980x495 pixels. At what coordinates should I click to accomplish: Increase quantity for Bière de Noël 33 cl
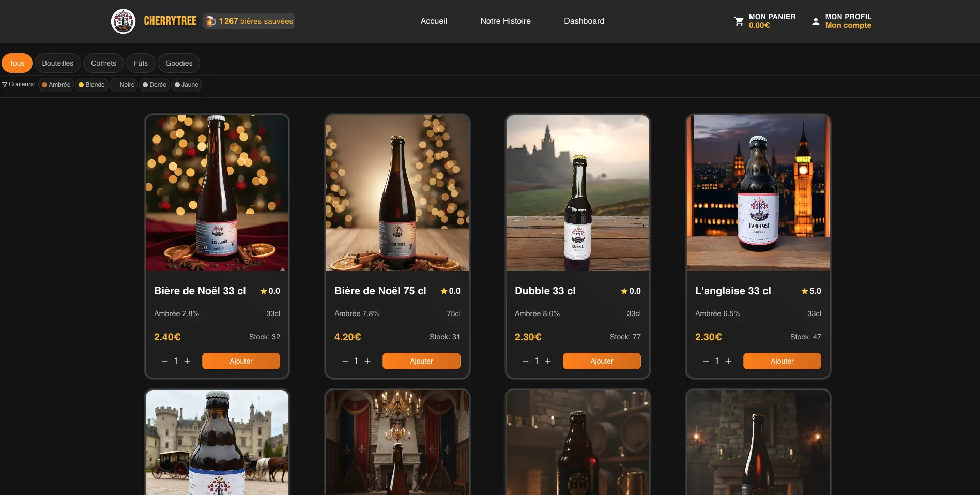pyautogui.click(x=187, y=361)
